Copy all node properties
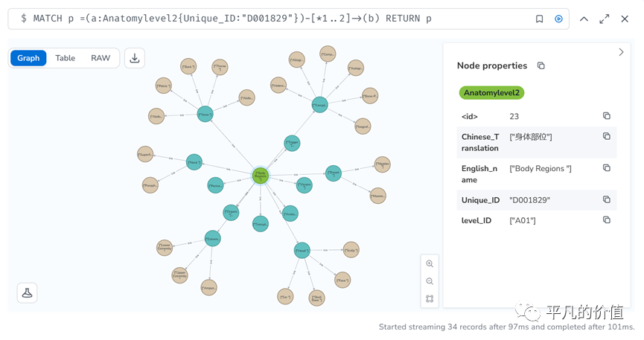 541,65
